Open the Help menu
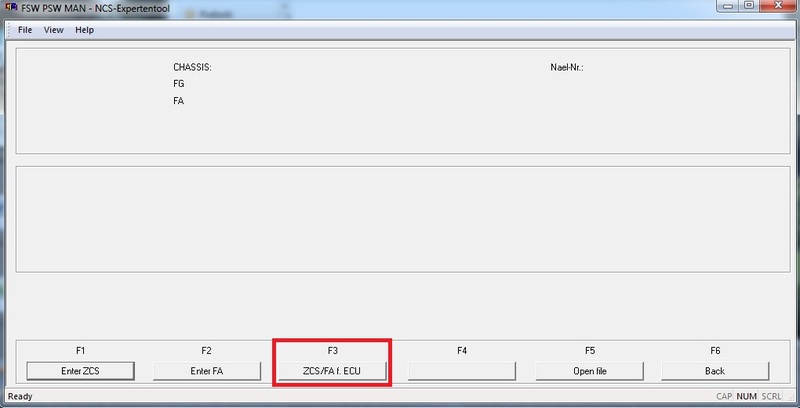The width and height of the screenshot is (800, 408). click(x=85, y=30)
